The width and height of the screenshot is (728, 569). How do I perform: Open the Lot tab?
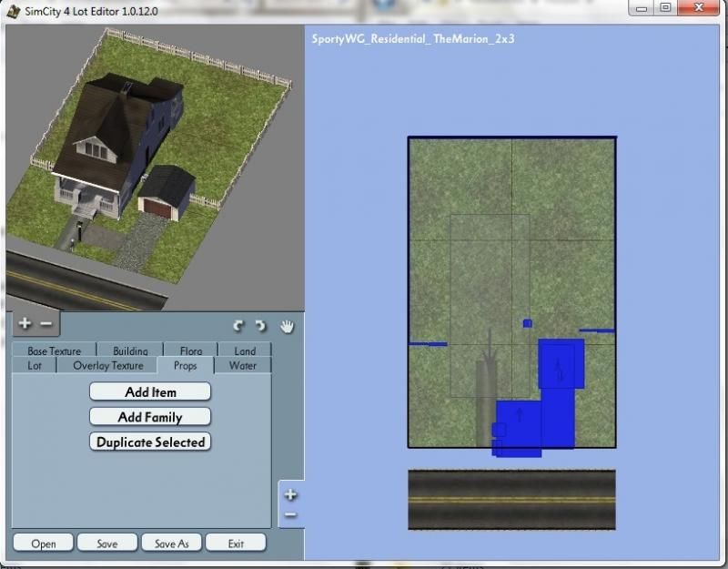35,366
